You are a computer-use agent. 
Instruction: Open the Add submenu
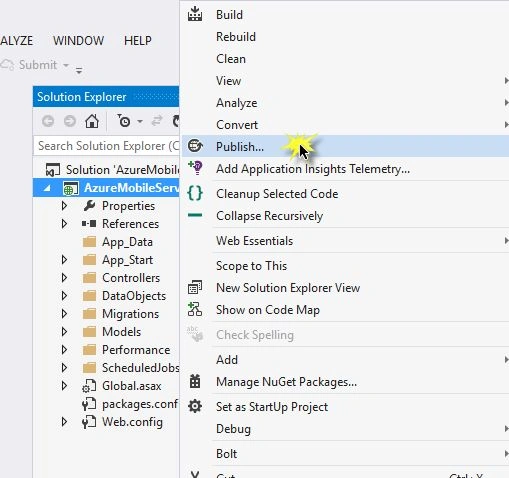tap(345, 360)
